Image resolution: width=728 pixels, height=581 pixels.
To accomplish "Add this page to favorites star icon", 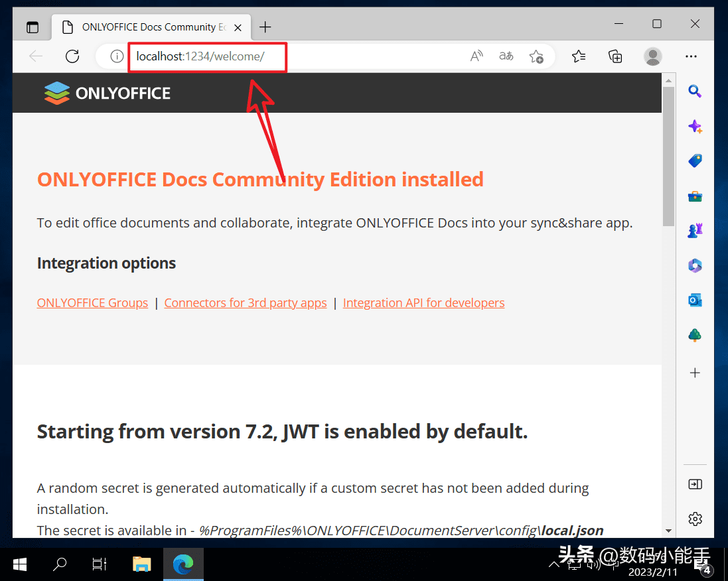I will click(x=536, y=56).
